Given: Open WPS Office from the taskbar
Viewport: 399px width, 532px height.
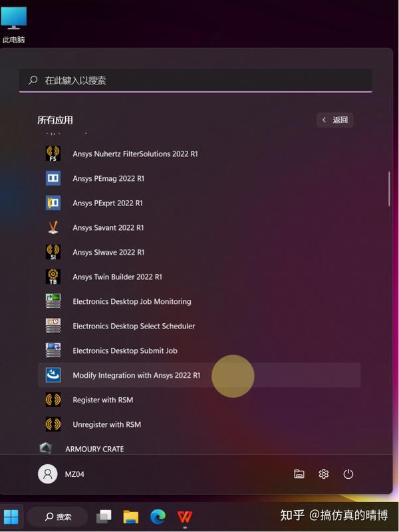Looking at the screenshot, I should [x=185, y=517].
